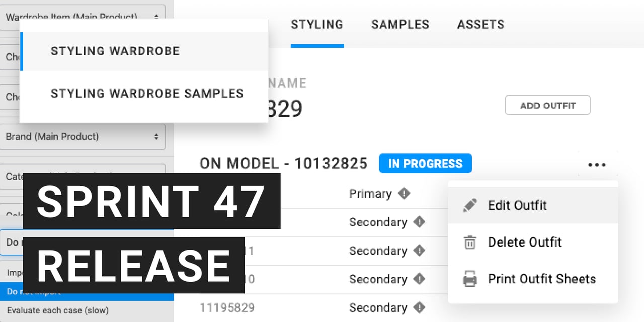Image resolution: width=644 pixels, height=322 pixels.
Task: Click the pencil icon beside Edit Outfit
Action: click(x=470, y=205)
